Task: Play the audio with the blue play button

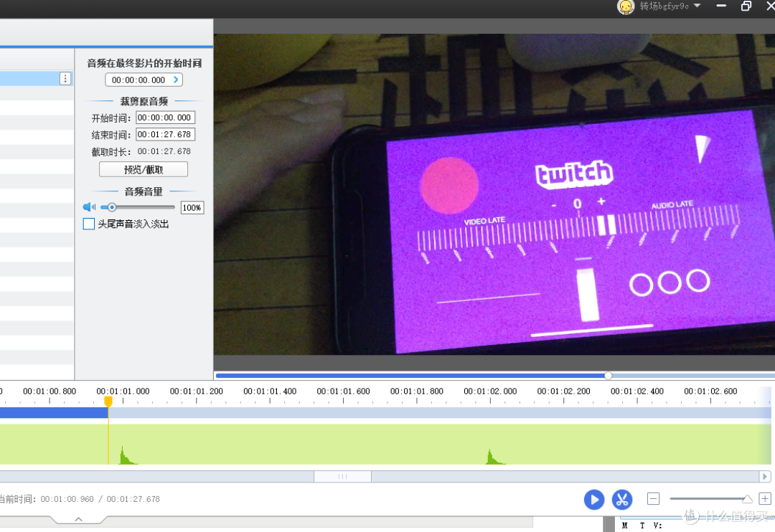Action: pyautogui.click(x=594, y=500)
